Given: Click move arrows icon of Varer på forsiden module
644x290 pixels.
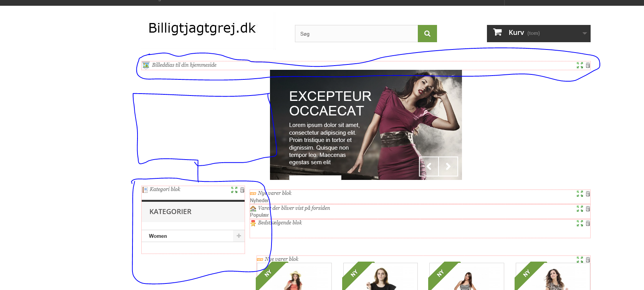Looking at the screenshot, I should (x=580, y=209).
